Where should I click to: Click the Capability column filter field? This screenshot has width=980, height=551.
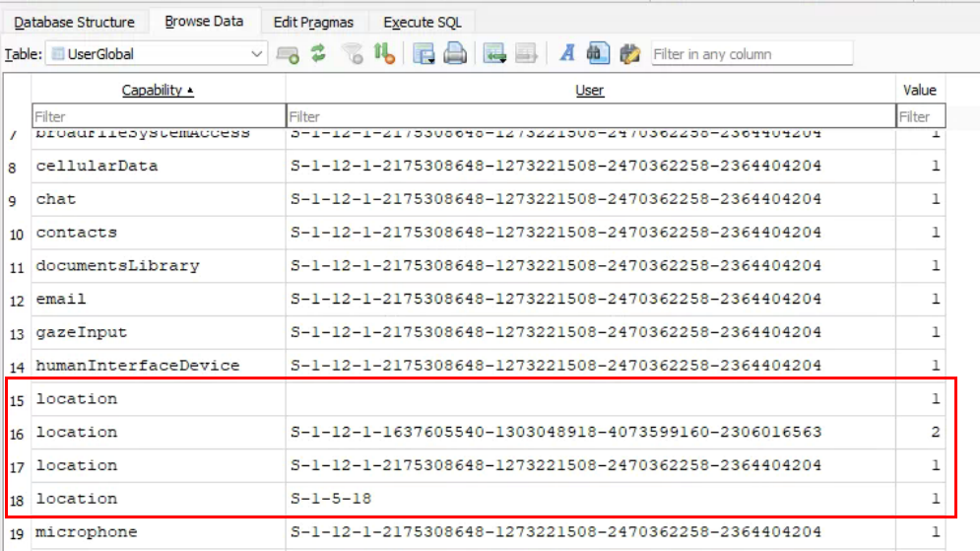tap(158, 116)
